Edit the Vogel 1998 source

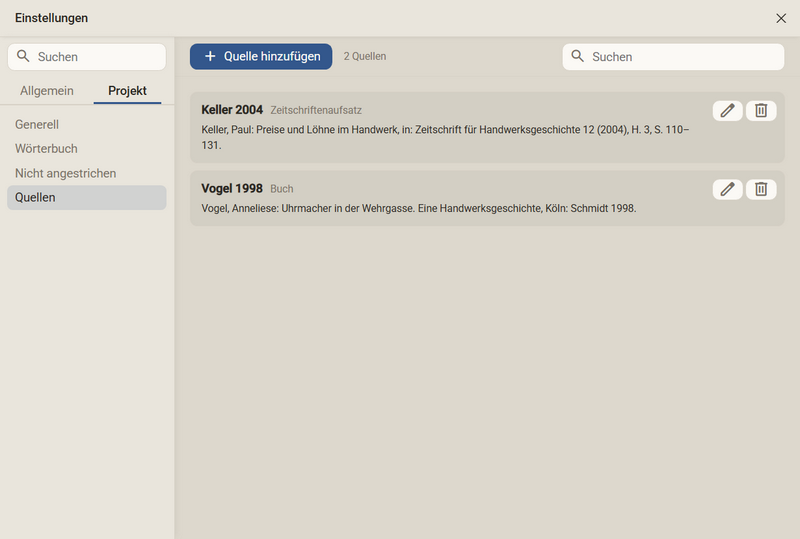[727, 189]
